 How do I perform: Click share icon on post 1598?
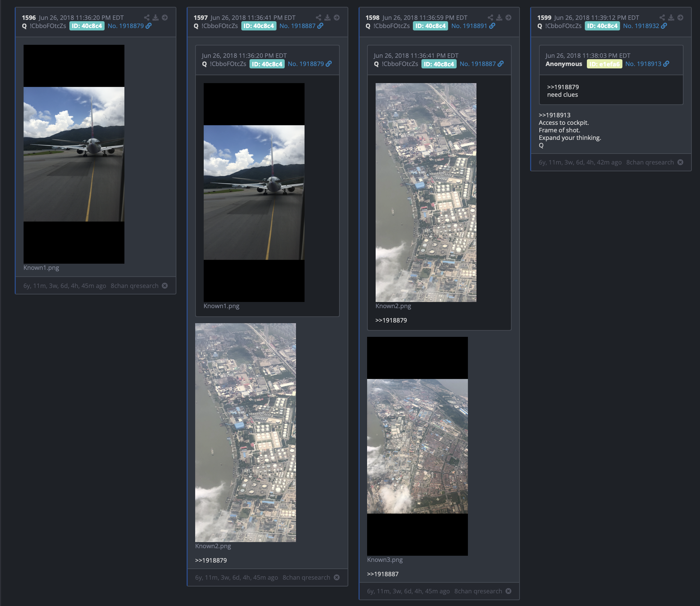coord(490,17)
